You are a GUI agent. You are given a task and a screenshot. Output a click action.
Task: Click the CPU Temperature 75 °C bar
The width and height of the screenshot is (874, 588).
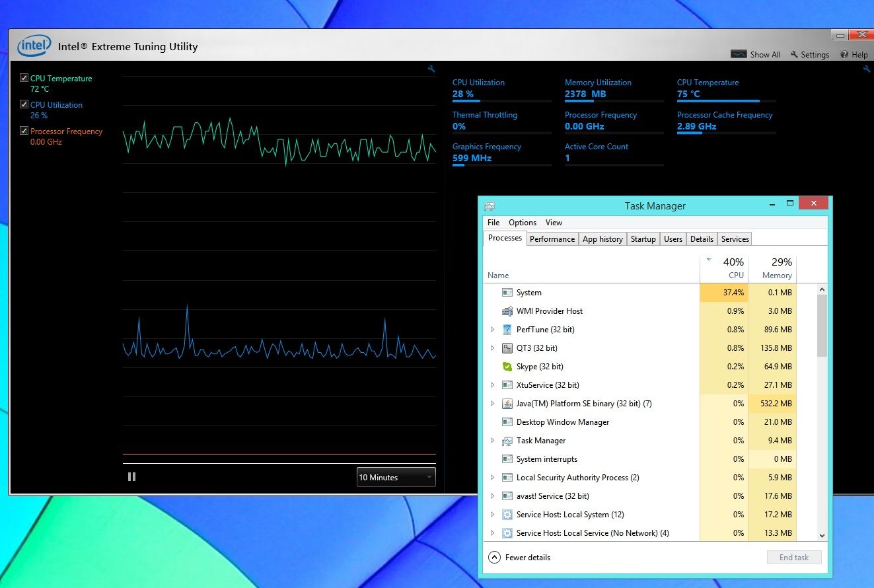click(x=726, y=101)
